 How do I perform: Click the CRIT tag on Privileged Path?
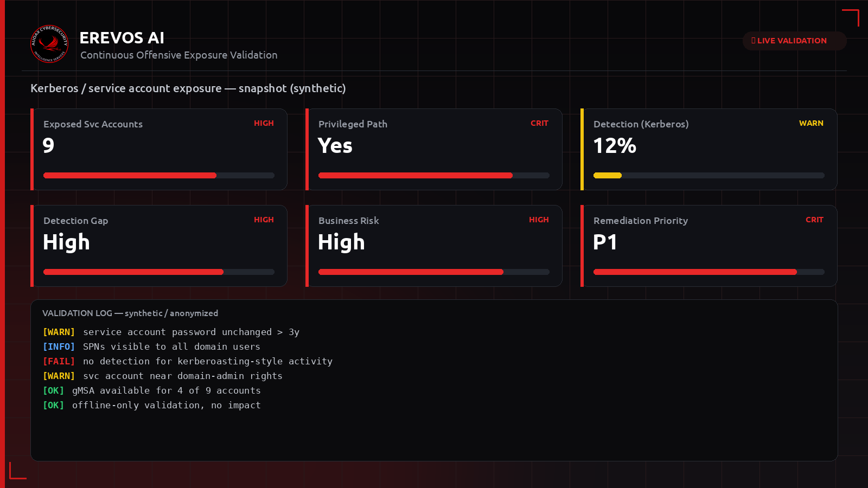539,123
